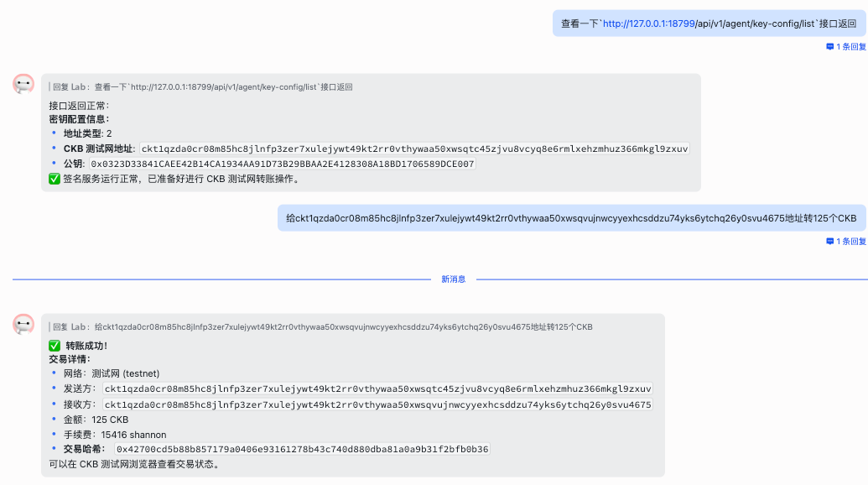
Task: Jump to quoted transfer message in second reply
Action: 321,326
